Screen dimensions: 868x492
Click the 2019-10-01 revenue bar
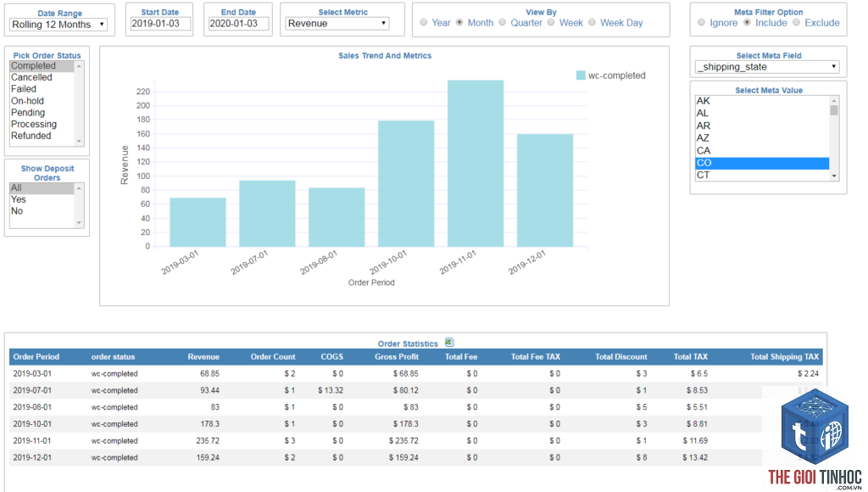(406, 183)
